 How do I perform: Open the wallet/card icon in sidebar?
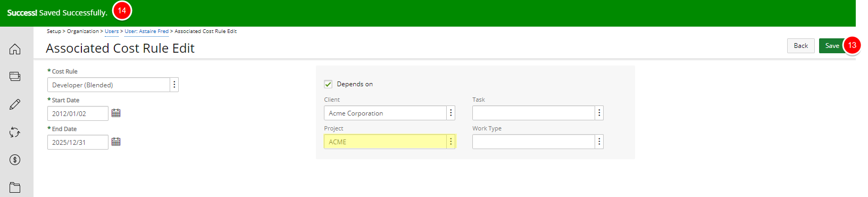click(x=15, y=77)
